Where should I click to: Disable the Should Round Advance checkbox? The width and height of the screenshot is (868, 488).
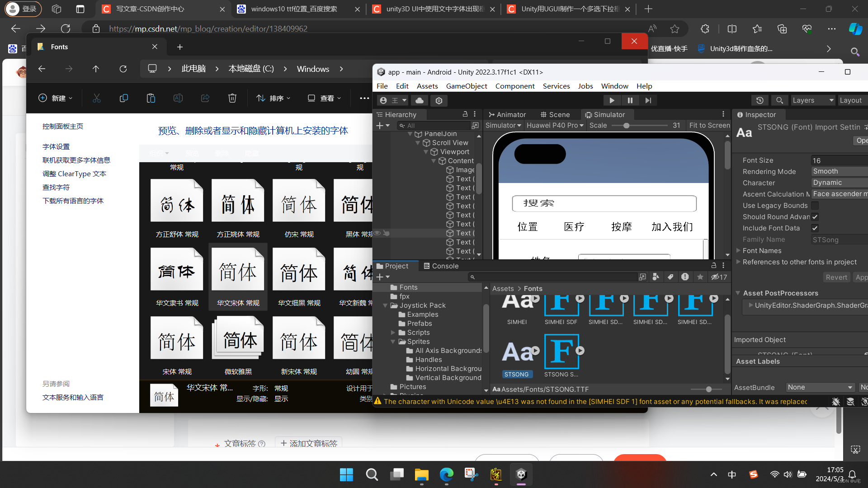815,216
